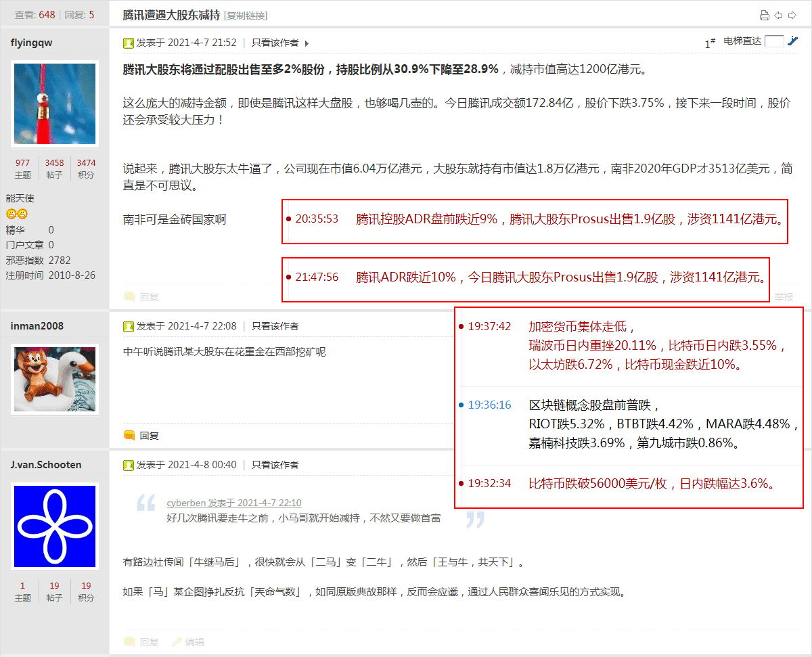
Task: Click the 注册时间 2010-8-26 registration line
Action: pyautogui.click(x=51, y=275)
